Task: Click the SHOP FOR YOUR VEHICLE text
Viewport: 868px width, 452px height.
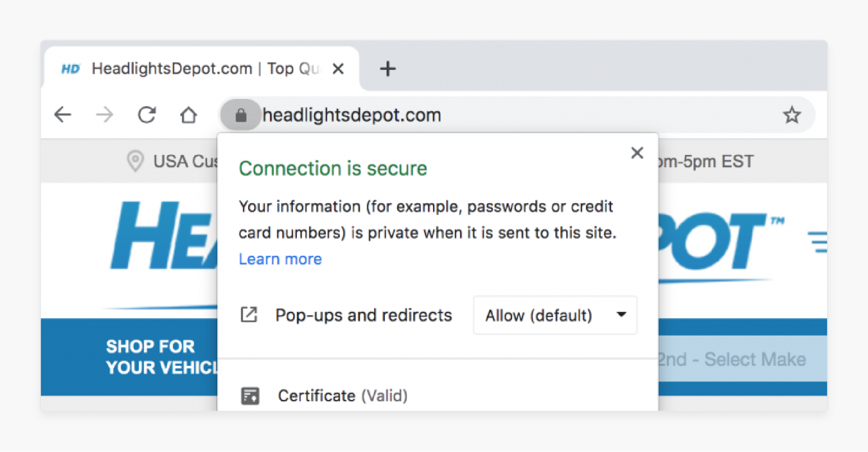Action: pyautogui.click(x=162, y=357)
